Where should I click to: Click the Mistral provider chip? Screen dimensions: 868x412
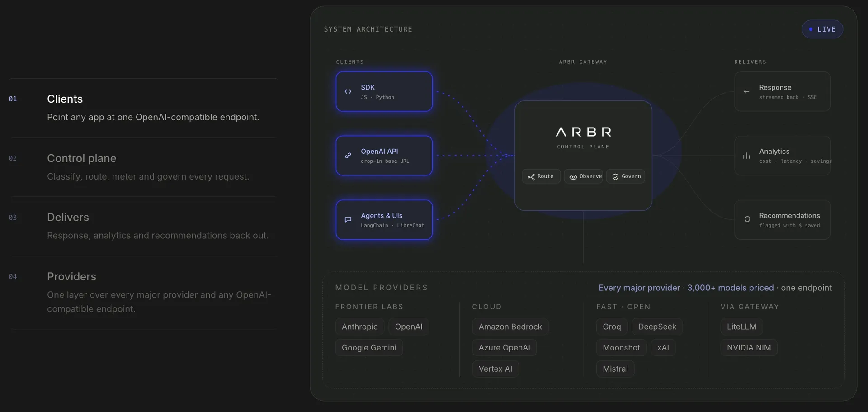615,369
